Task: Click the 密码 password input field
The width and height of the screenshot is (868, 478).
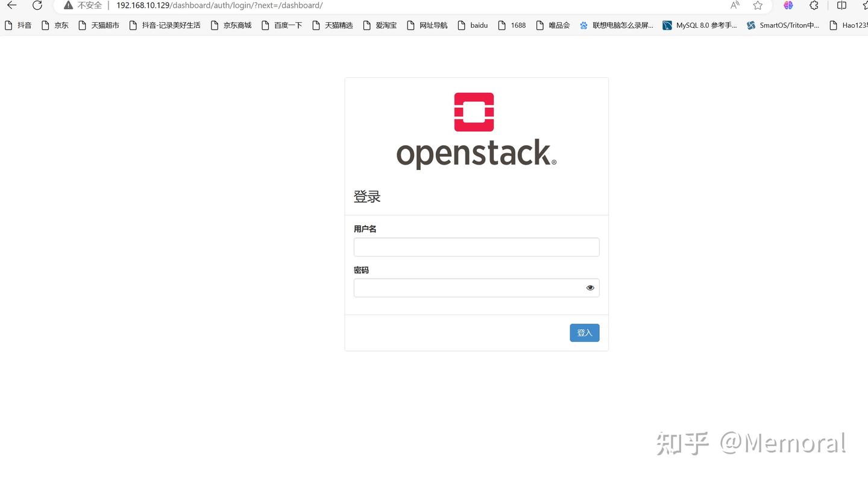Action: (x=470, y=288)
